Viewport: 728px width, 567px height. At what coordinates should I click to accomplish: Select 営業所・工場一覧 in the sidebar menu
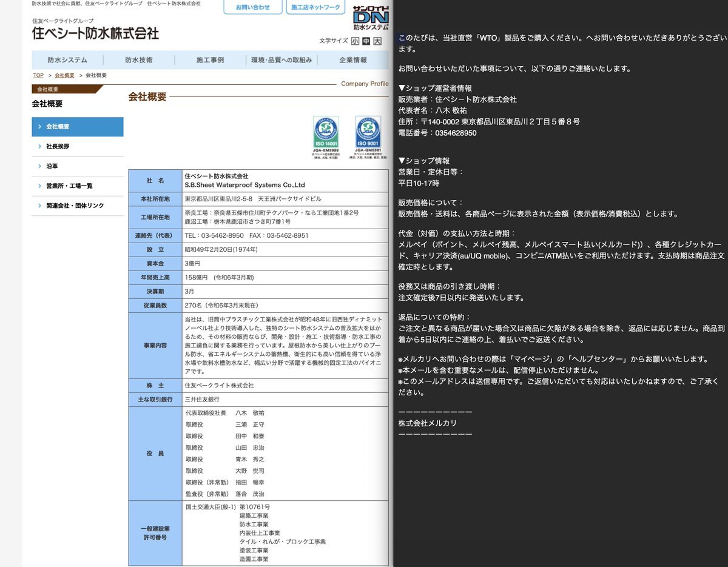(78, 186)
